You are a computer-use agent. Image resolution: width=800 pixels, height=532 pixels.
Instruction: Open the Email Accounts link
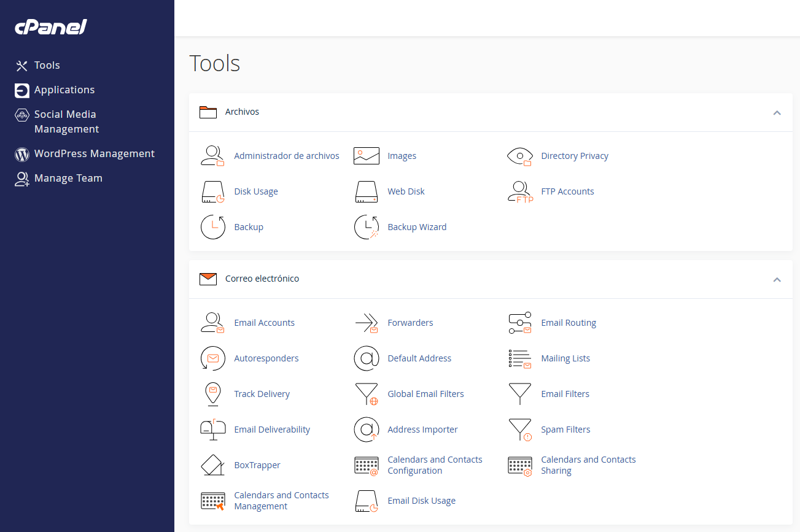264,323
